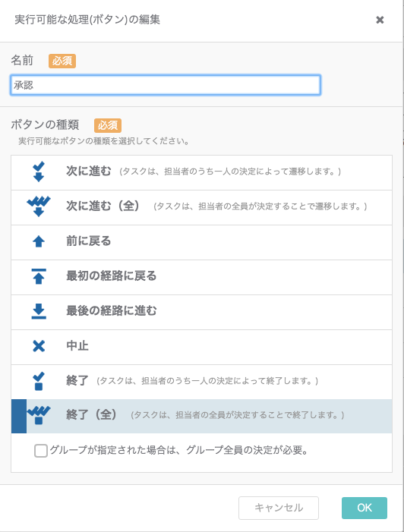The image size is (404, 532).
Task: Click the 最後の経路に進む arrow-to-bottom icon
Action: tap(39, 311)
